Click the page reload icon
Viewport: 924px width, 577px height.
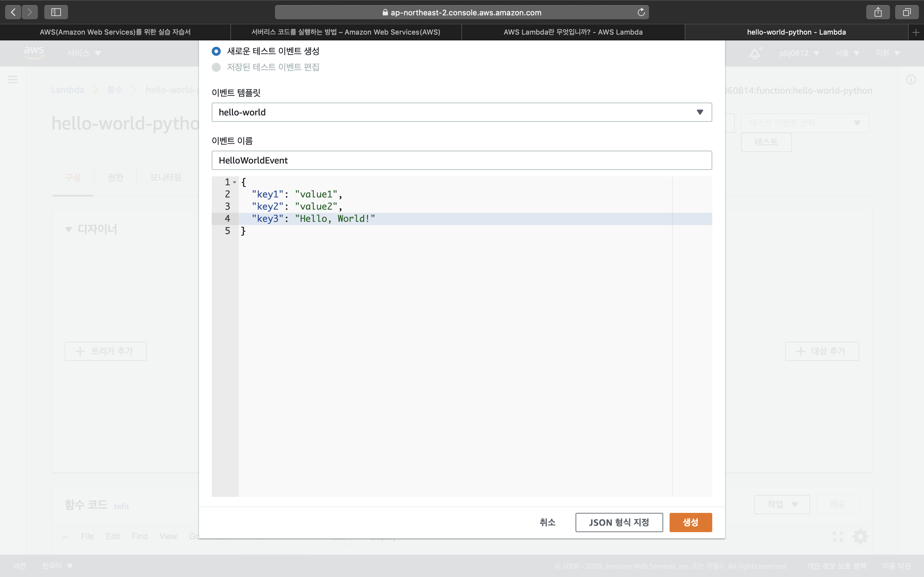pos(641,12)
